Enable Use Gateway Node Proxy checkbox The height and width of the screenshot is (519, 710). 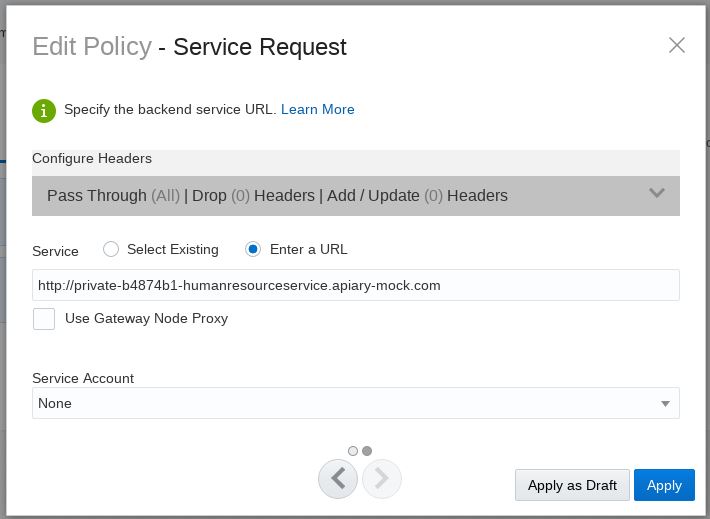click(44, 319)
